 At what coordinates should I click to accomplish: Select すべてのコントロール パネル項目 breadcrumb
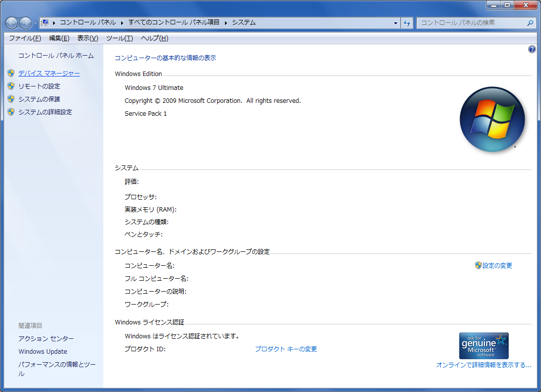174,22
